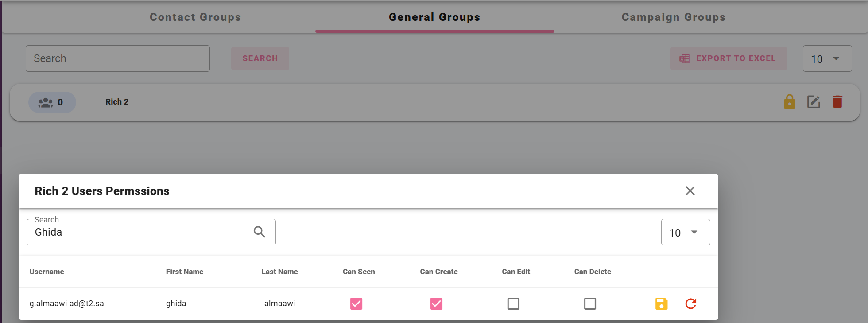Click the Can Edit column header
Image resolution: width=868 pixels, height=323 pixels.
coord(516,272)
